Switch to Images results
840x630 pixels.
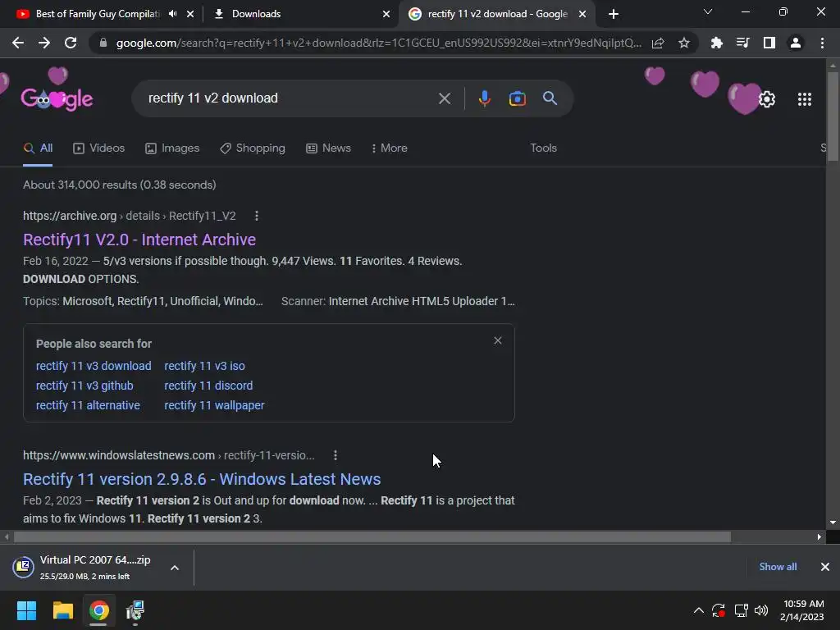coord(172,148)
